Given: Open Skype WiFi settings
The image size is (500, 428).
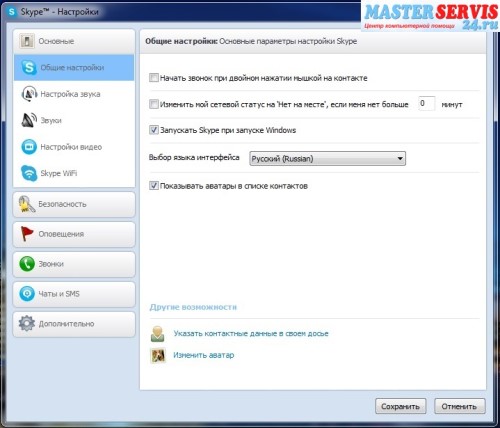Looking at the screenshot, I should [x=74, y=173].
